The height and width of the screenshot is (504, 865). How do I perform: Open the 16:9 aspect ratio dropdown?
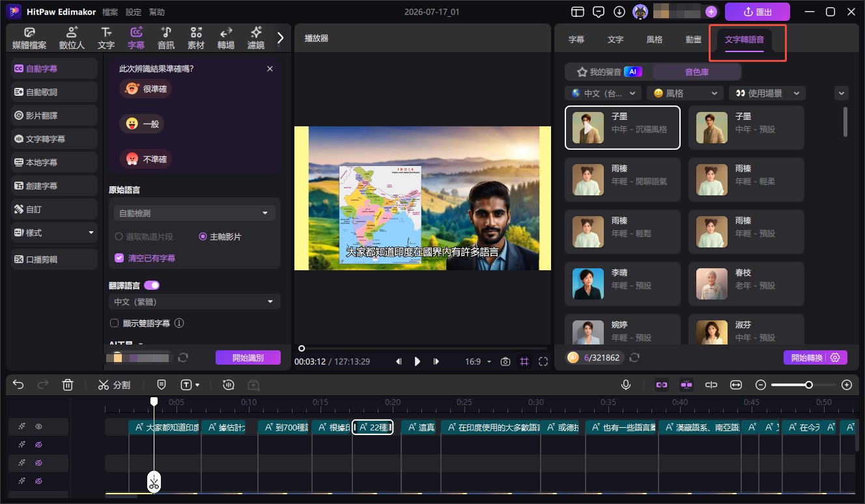(x=478, y=361)
